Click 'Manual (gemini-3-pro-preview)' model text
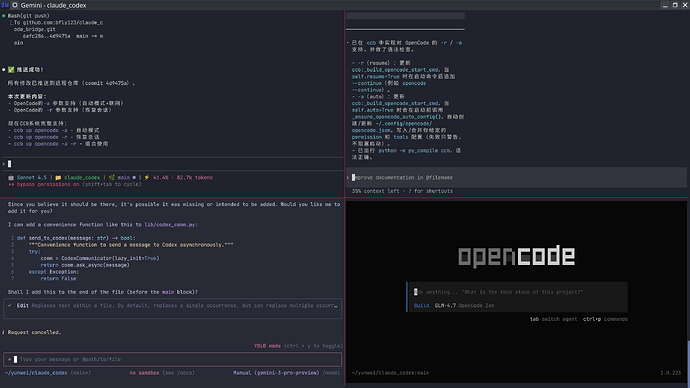Viewport: 690px width, 388px height. 276,373
